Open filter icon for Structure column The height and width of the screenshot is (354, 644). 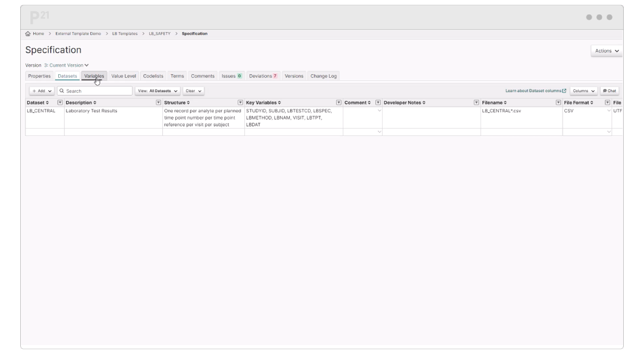pos(240,103)
